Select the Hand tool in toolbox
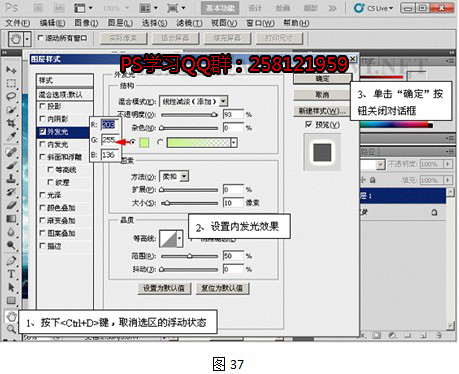Image resolution: width=459 pixels, height=374 pixels. 11,316
